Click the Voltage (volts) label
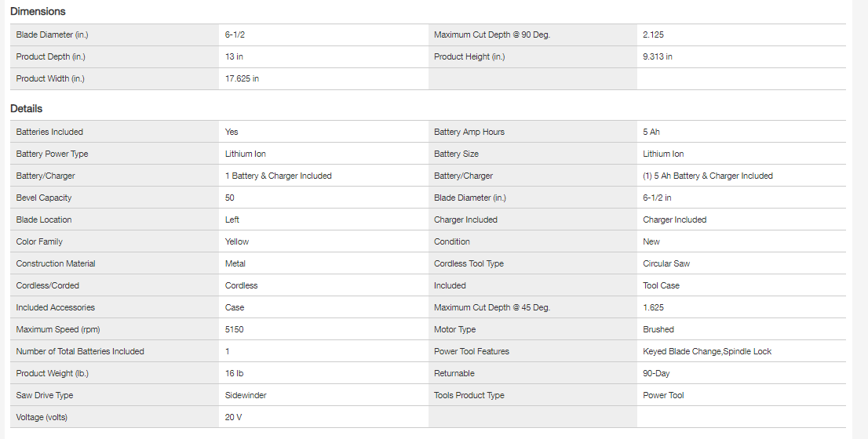The height and width of the screenshot is (439, 868). point(42,418)
